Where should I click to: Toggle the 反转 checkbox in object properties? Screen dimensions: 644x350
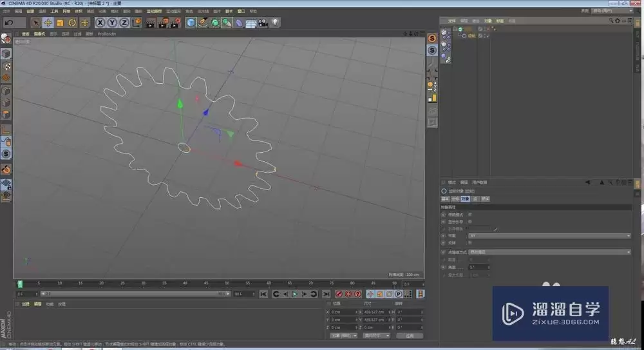tap(470, 242)
